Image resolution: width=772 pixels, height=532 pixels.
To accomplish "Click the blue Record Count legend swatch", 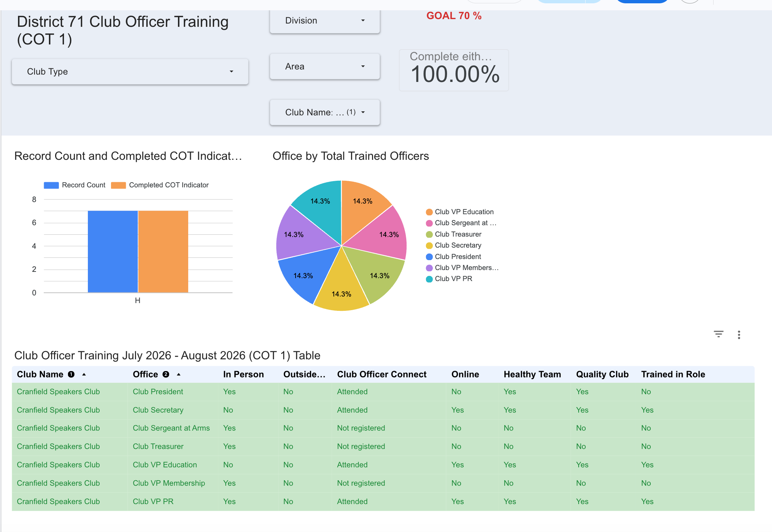I will [x=51, y=185].
